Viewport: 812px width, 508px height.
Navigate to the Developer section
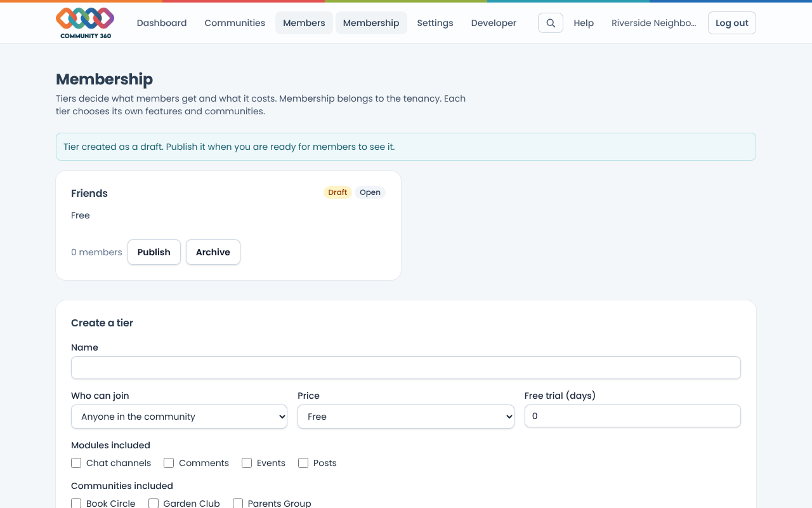tap(494, 23)
